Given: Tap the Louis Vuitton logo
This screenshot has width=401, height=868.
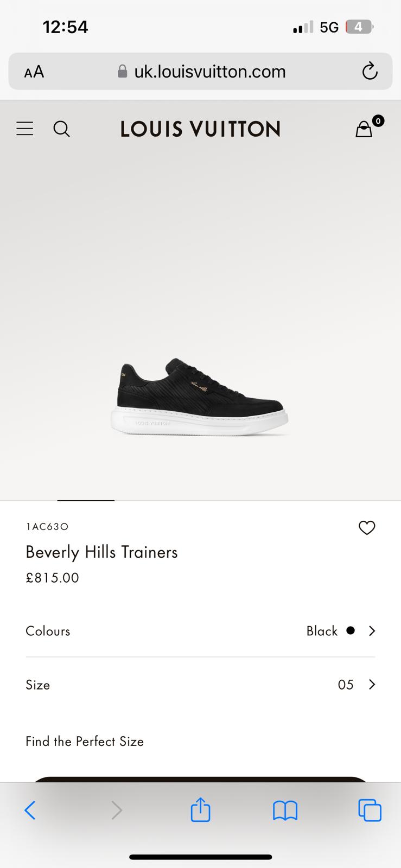Looking at the screenshot, I should tap(200, 129).
